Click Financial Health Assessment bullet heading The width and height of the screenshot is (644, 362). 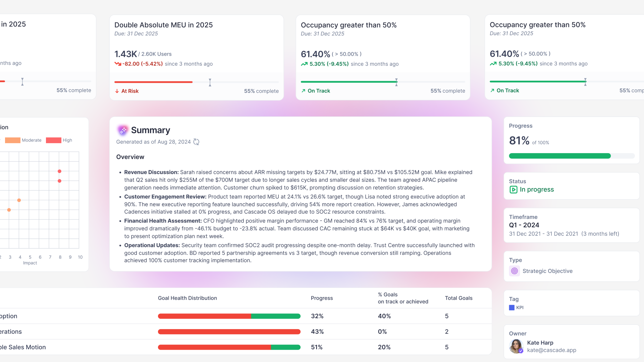pyautogui.click(x=163, y=221)
